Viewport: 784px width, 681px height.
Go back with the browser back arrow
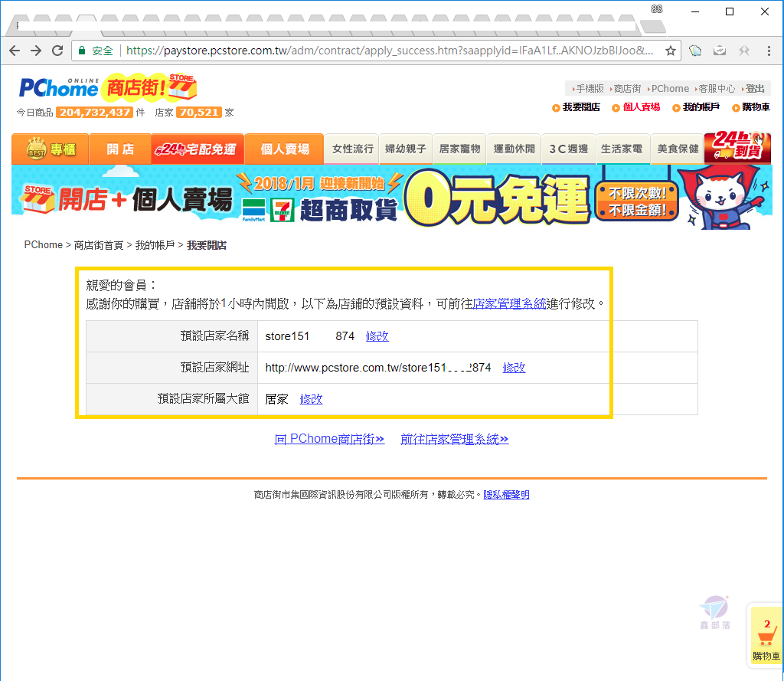15,51
